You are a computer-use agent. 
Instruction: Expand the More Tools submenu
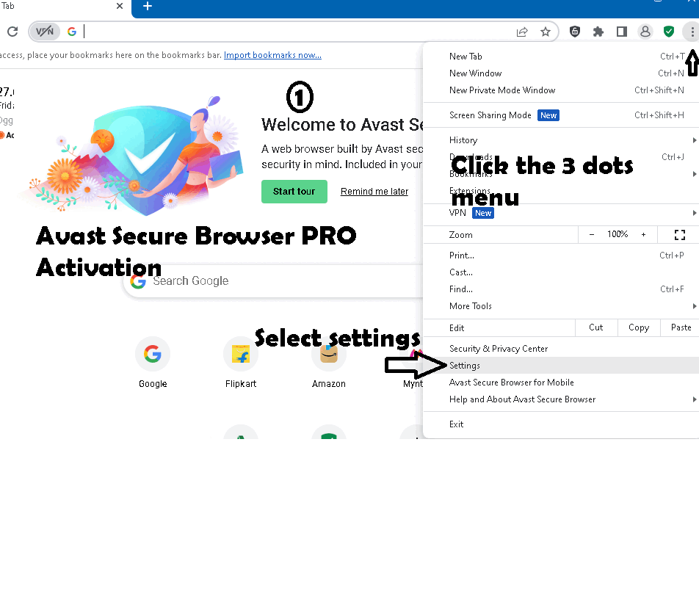(x=470, y=306)
